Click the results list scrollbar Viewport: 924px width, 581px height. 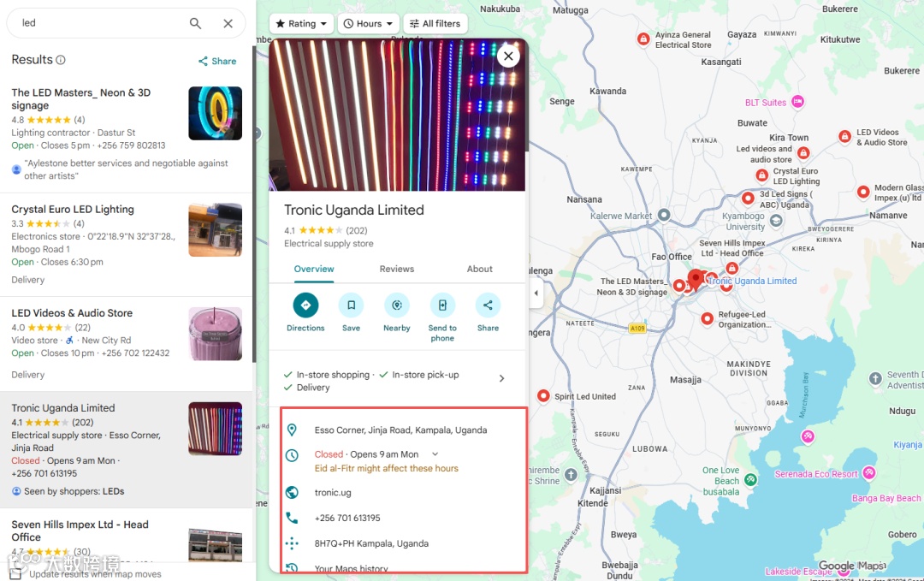[x=254, y=205]
